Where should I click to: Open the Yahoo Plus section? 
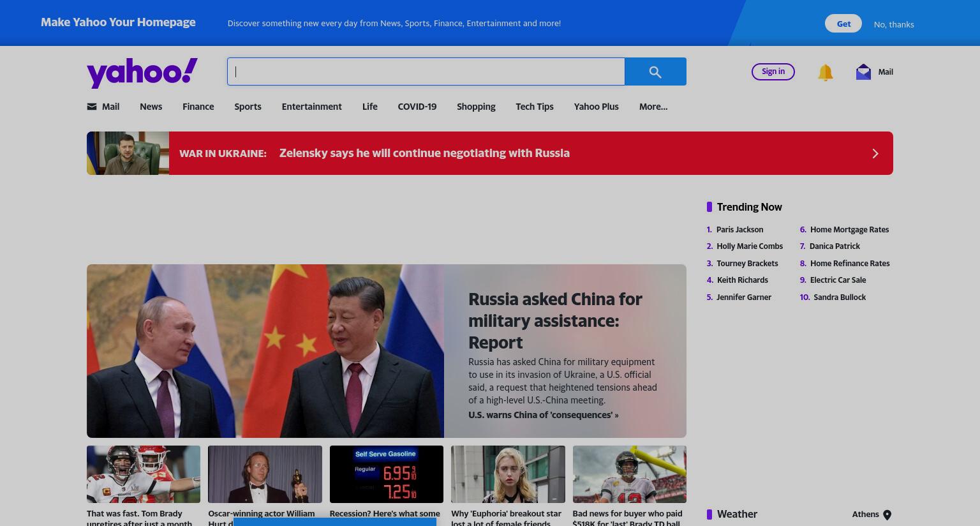pyautogui.click(x=596, y=107)
